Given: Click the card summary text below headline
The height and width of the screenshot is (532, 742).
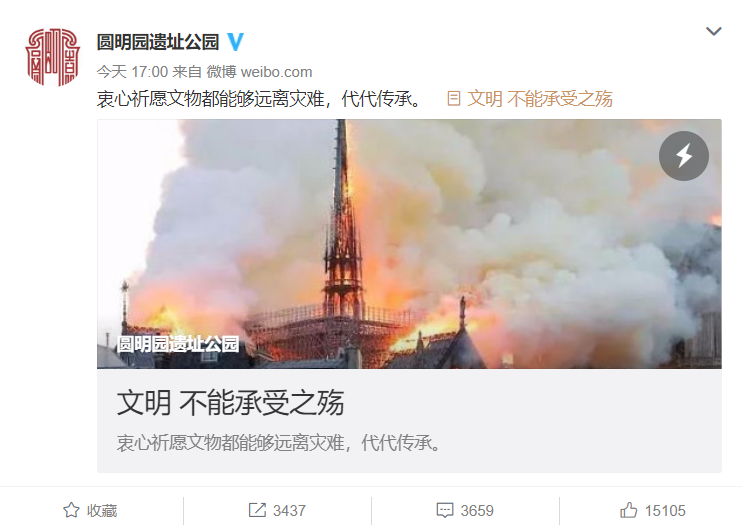Looking at the screenshot, I should pos(279,443).
